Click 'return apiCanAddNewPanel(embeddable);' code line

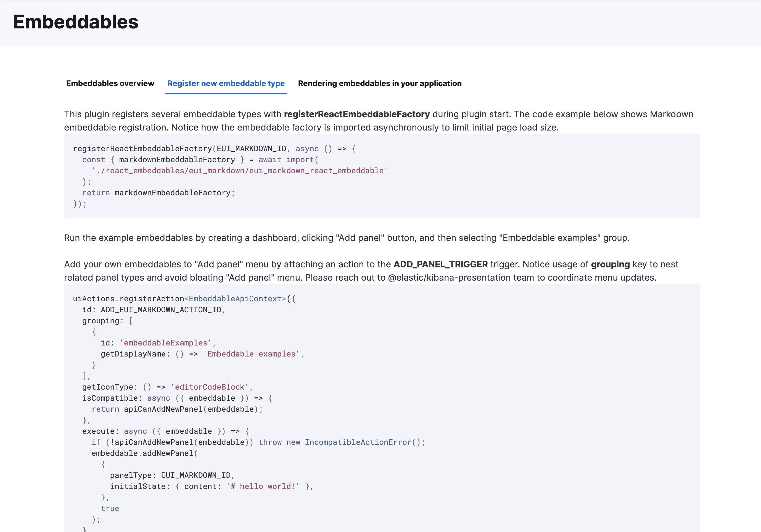pyautogui.click(x=177, y=409)
